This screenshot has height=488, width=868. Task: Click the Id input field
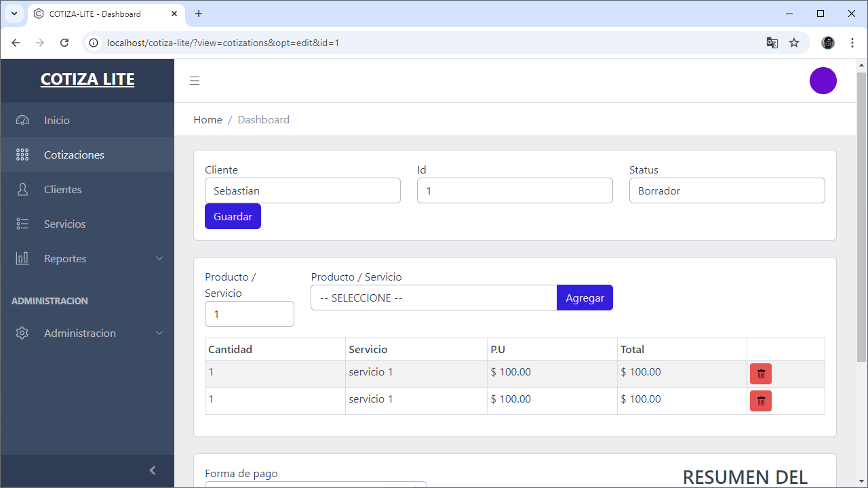(515, 190)
